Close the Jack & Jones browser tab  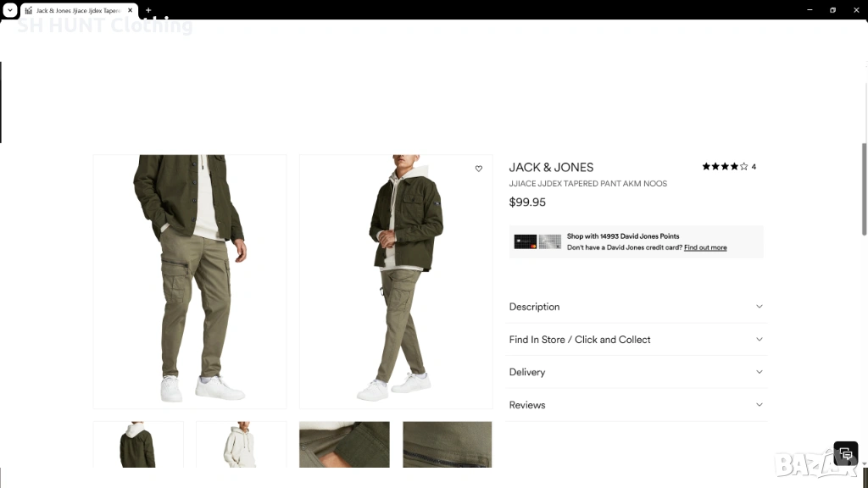click(x=130, y=10)
